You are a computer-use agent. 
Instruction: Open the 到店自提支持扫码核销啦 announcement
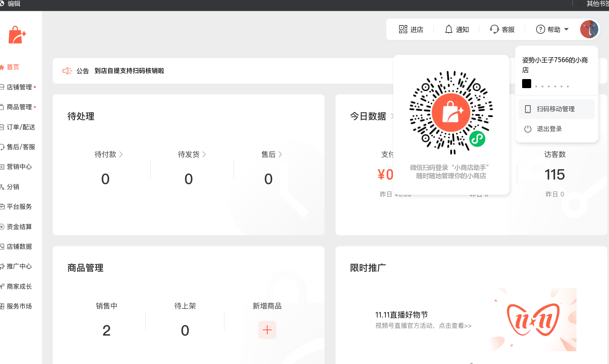(129, 71)
